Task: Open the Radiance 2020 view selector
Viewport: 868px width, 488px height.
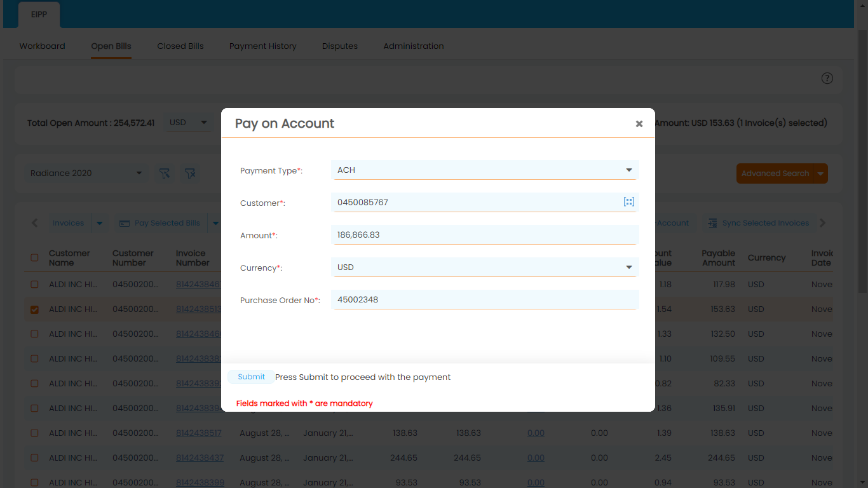Action: (86, 173)
